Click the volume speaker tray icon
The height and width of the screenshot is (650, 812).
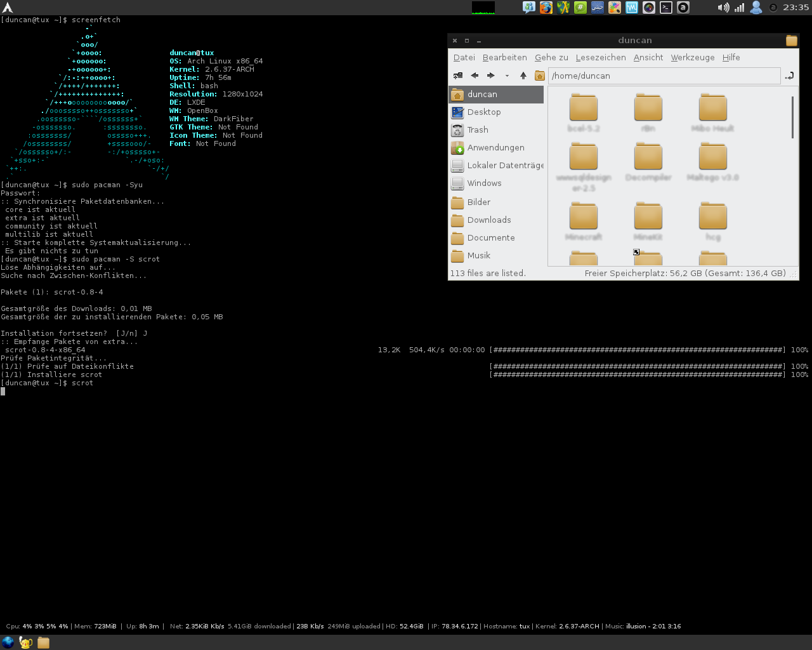(723, 8)
